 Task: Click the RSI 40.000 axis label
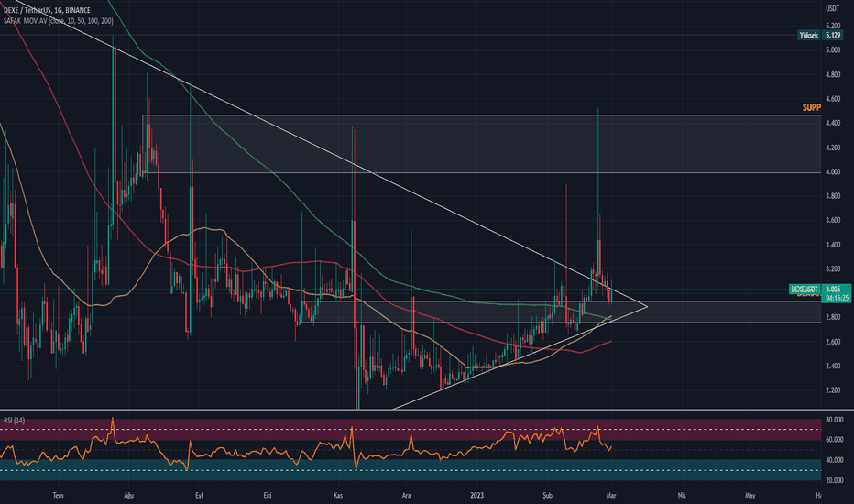point(834,460)
